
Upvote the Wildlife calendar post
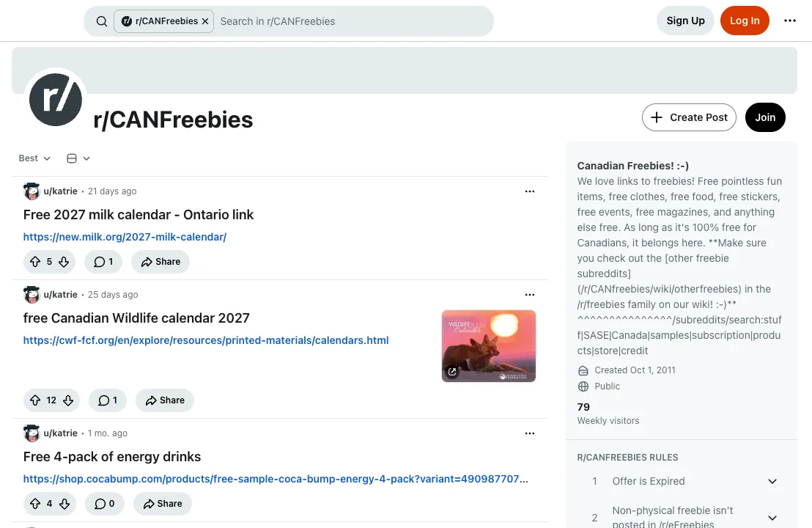(x=35, y=400)
